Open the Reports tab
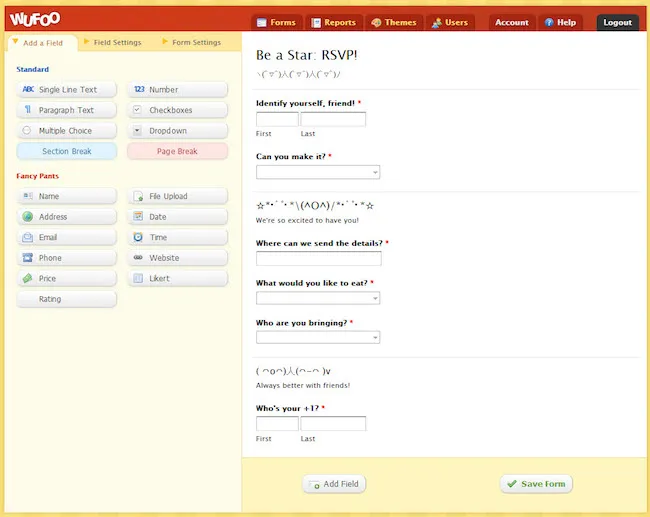This screenshot has height=517, width=650. [334, 22]
